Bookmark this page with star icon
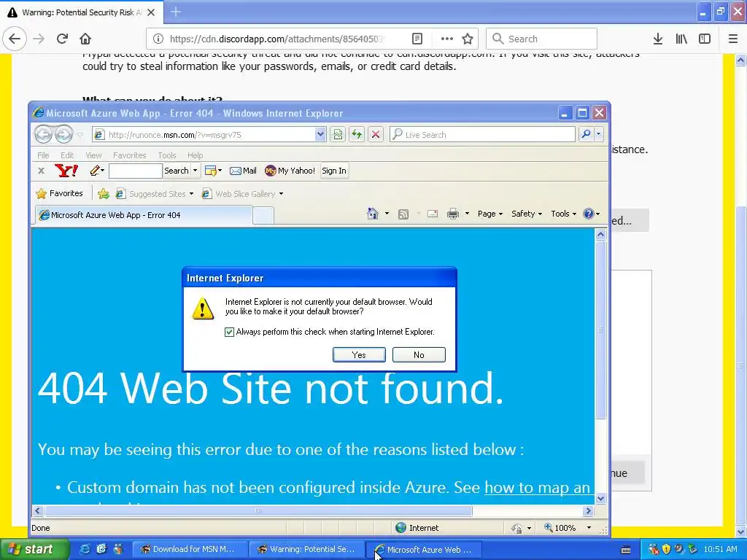The height and width of the screenshot is (560, 747). 468,39
